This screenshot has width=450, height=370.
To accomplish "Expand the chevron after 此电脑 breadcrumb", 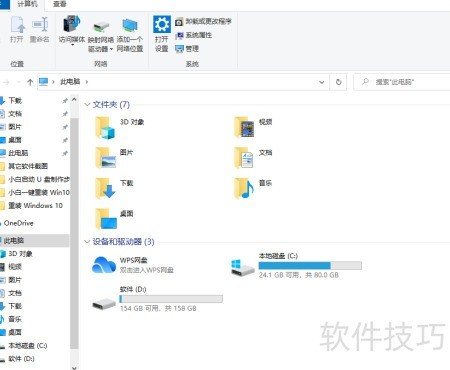I will click(87, 82).
